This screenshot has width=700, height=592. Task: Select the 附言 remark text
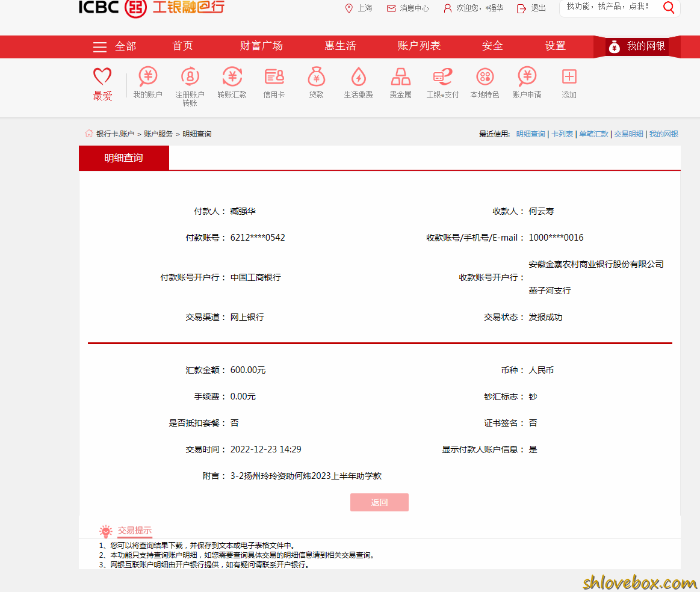click(x=306, y=476)
